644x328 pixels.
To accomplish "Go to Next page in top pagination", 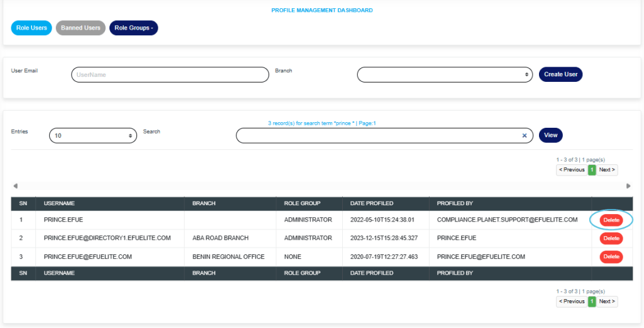I will click(607, 170).
